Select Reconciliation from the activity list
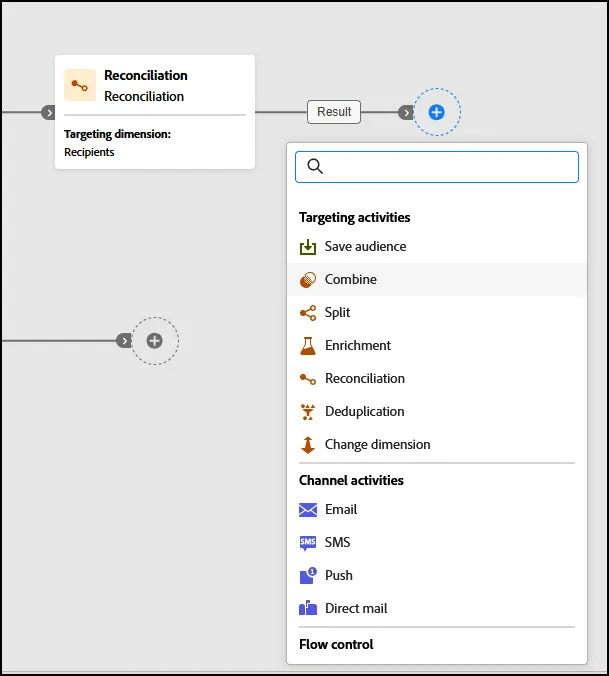 point(437,379)
